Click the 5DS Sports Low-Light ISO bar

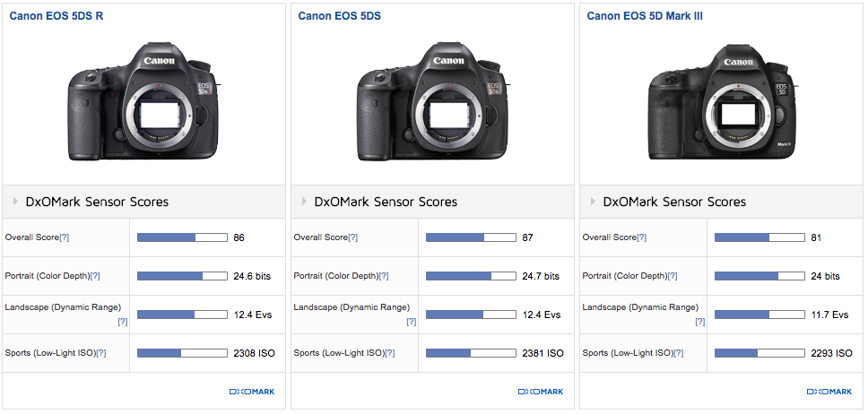click(x=471, y=353)
